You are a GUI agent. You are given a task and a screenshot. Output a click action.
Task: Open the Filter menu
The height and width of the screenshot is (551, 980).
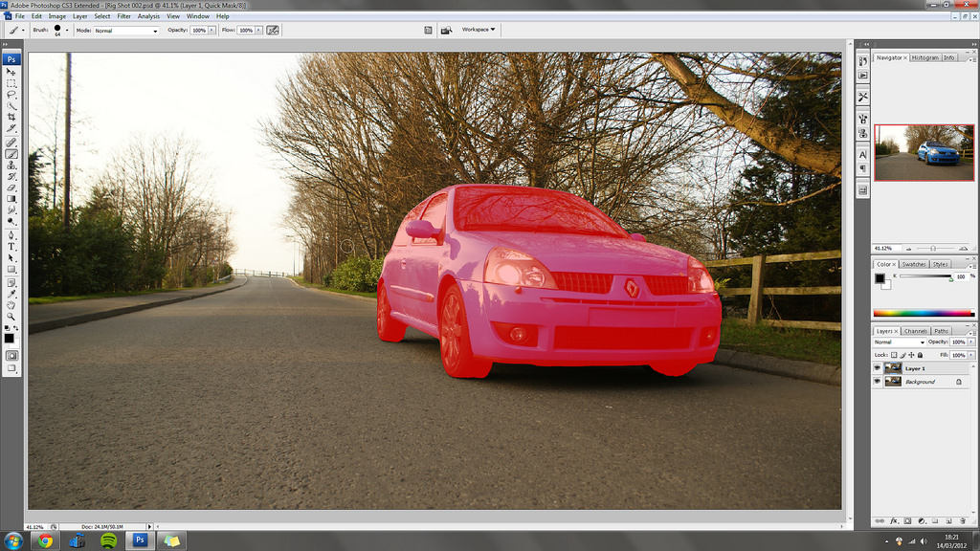pos(123,16)
